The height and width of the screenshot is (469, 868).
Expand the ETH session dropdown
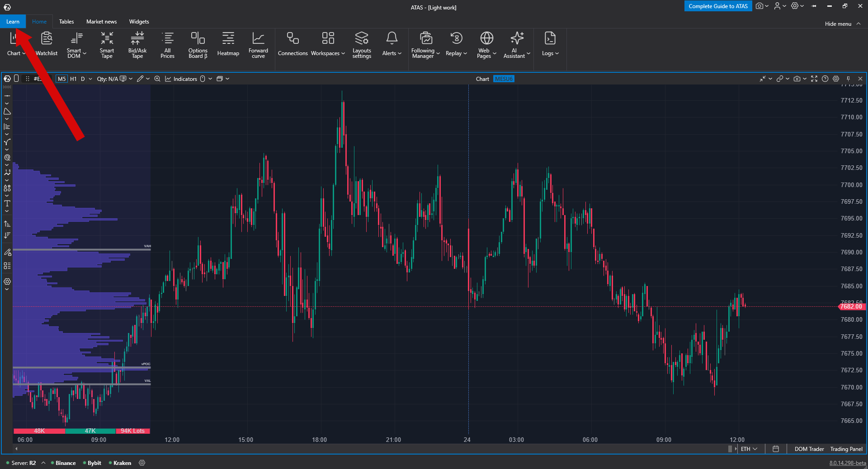tap(749, 449)
